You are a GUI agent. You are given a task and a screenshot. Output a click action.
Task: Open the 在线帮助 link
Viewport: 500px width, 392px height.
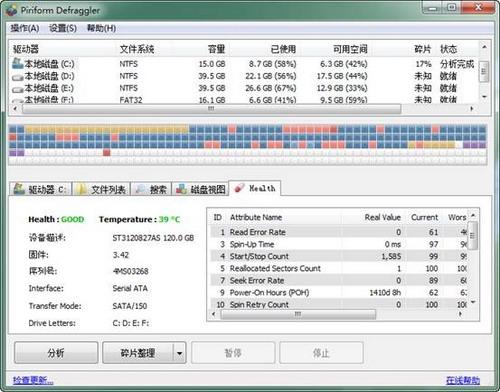tap(463, 380)
